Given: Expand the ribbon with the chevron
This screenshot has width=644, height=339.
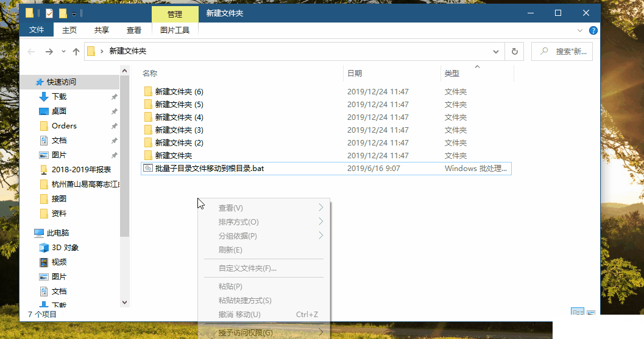Looking at the screenshot, I should (580, 30).
